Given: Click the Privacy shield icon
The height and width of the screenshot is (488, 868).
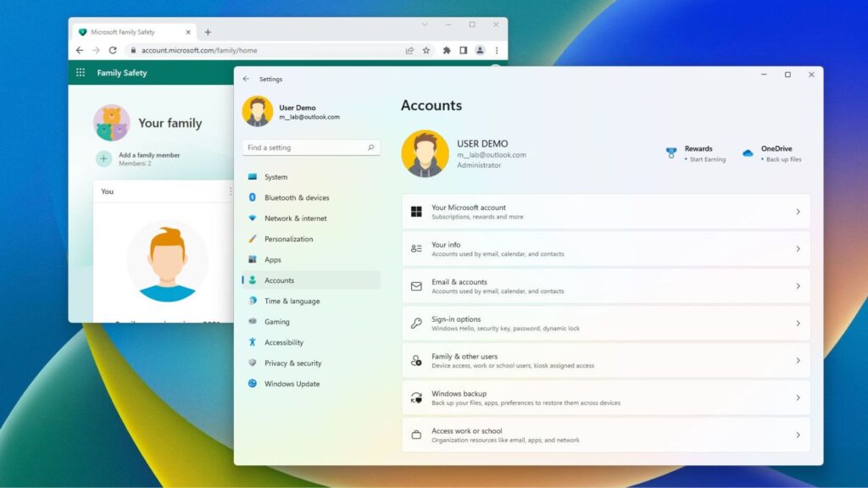Looking at the screenshot, I should [253, 363].
